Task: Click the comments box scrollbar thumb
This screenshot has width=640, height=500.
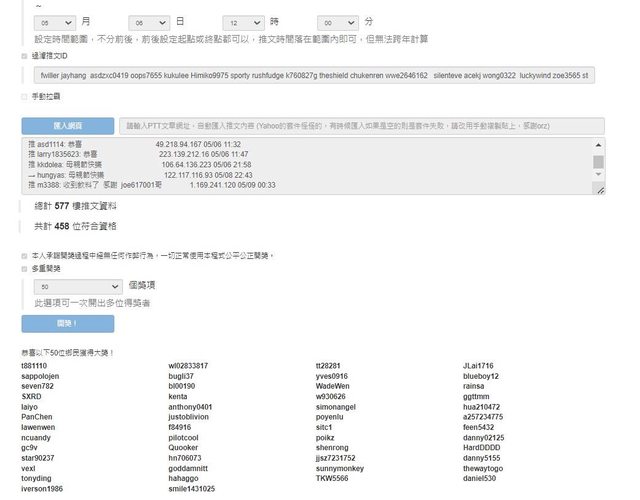Action: [x=598, y=161]
